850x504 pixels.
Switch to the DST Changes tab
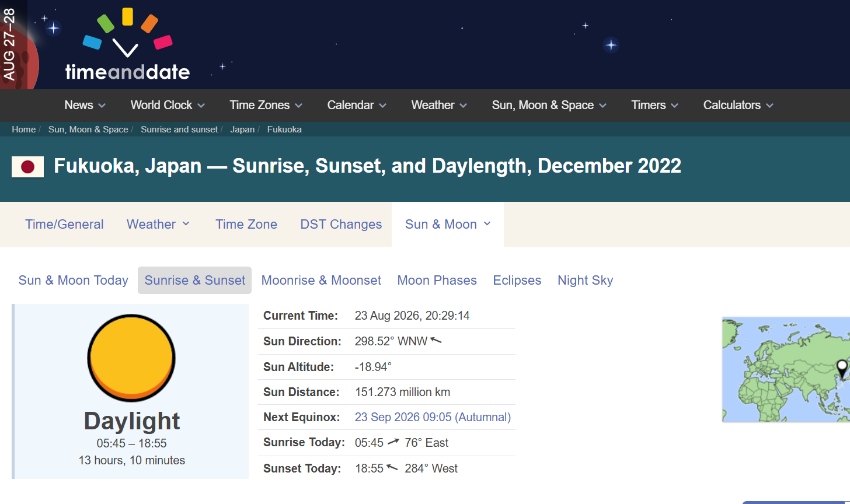point(341,224)
